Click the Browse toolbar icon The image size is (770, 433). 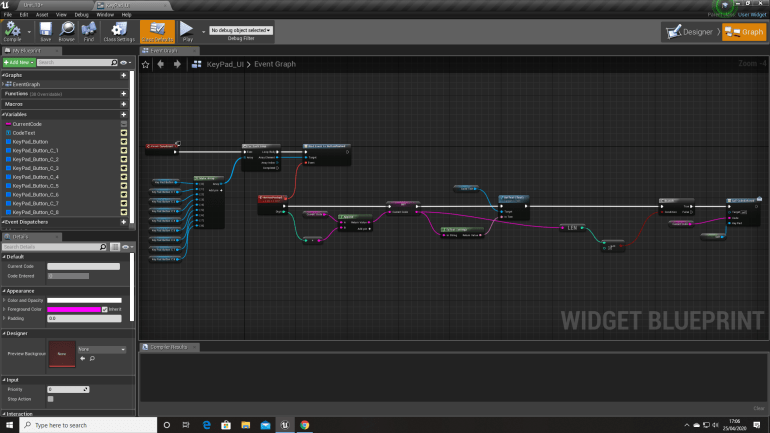[67, 31]
